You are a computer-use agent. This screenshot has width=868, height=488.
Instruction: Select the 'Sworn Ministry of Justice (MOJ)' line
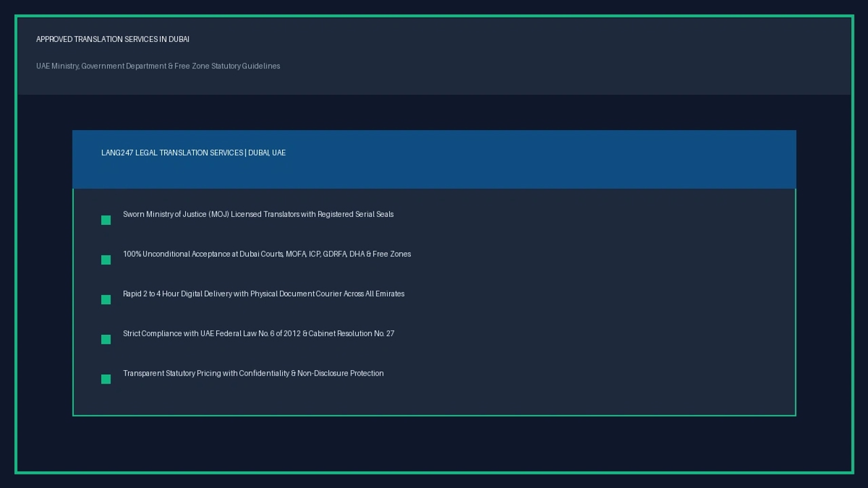pyautogui.click(x=258, y=214)
